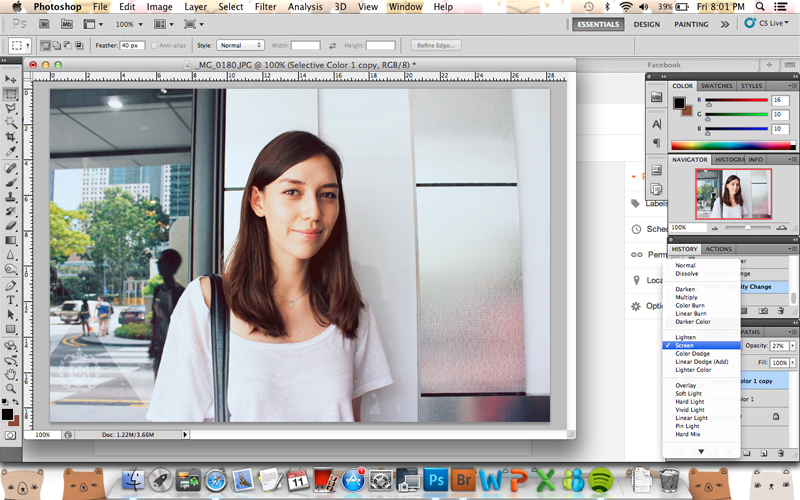Select the Brush tool
Screen dimensions: 800x500
[x=11, y=182]
